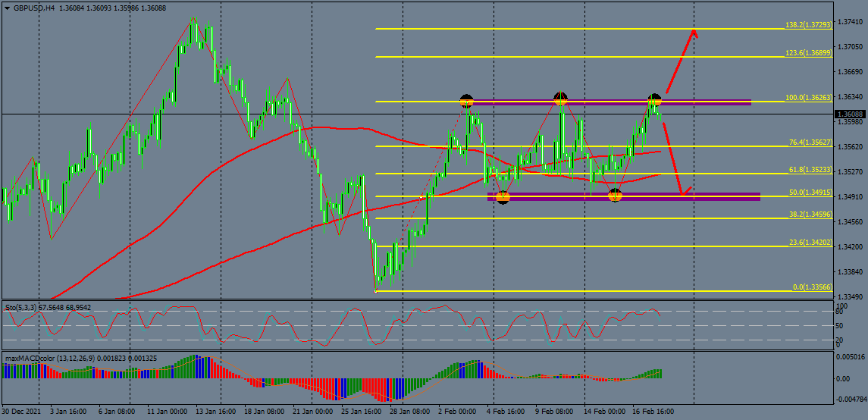Select the middle black circle marker on resistance
The height and width of the screenshot is (420, 868).
pos(560,99)
